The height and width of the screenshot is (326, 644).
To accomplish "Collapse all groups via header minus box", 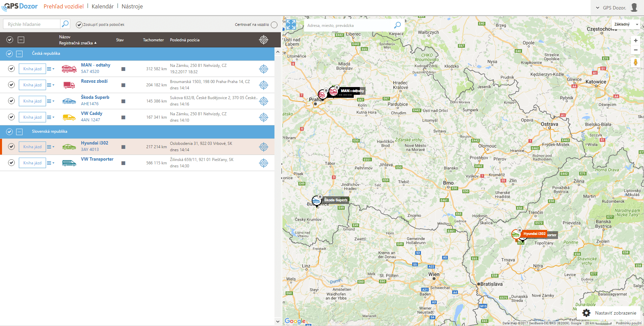I will (x=21, y=40).
